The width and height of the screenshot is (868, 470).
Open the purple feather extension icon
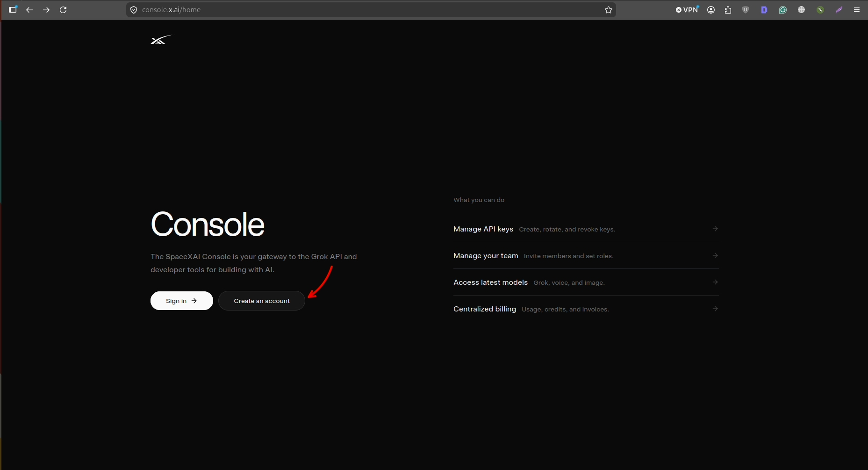click(x=839, y=10)
